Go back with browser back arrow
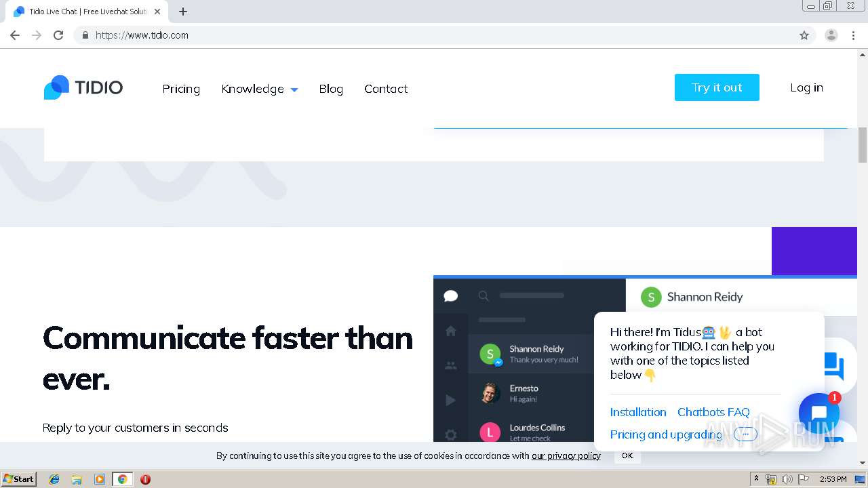 click(15, 35)
